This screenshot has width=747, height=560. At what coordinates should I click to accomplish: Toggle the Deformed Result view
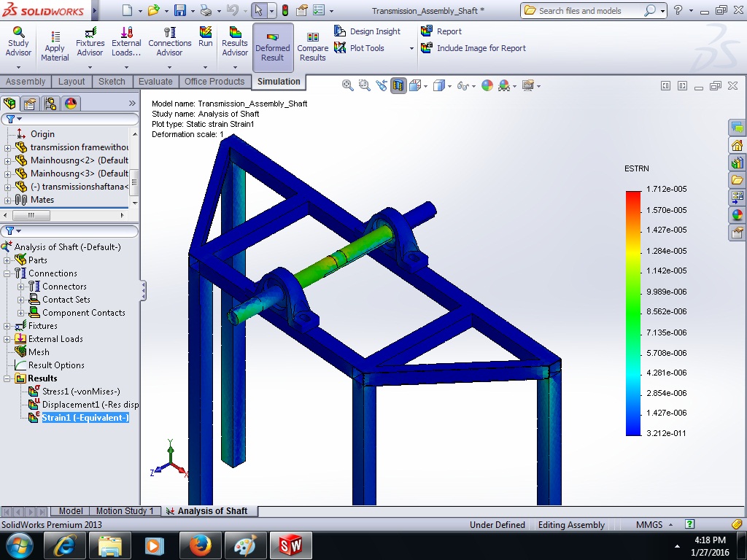pos(273,47)
